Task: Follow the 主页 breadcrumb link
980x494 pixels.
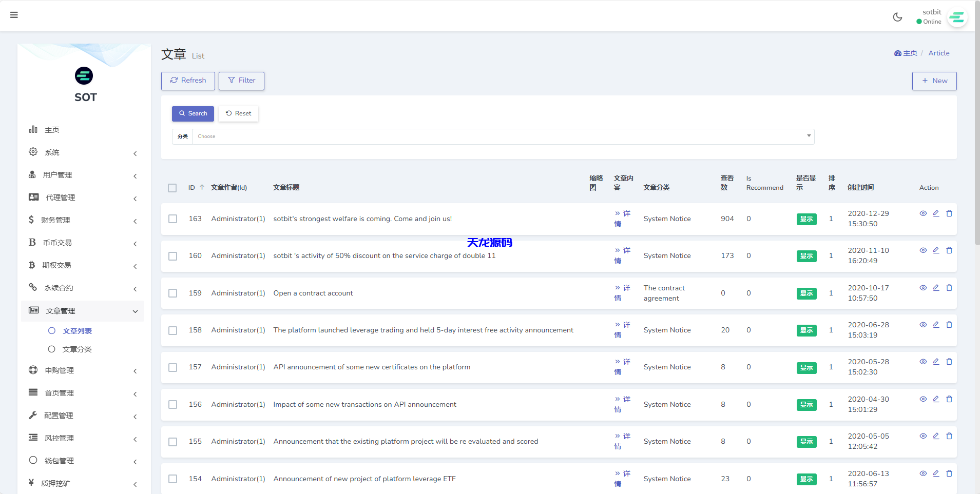Action: (x=906, y=53)
